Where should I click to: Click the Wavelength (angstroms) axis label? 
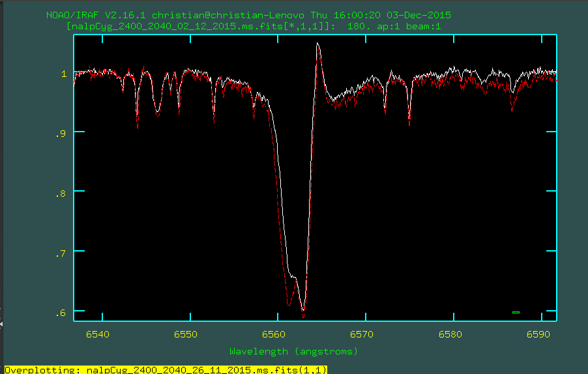point(293,351)
